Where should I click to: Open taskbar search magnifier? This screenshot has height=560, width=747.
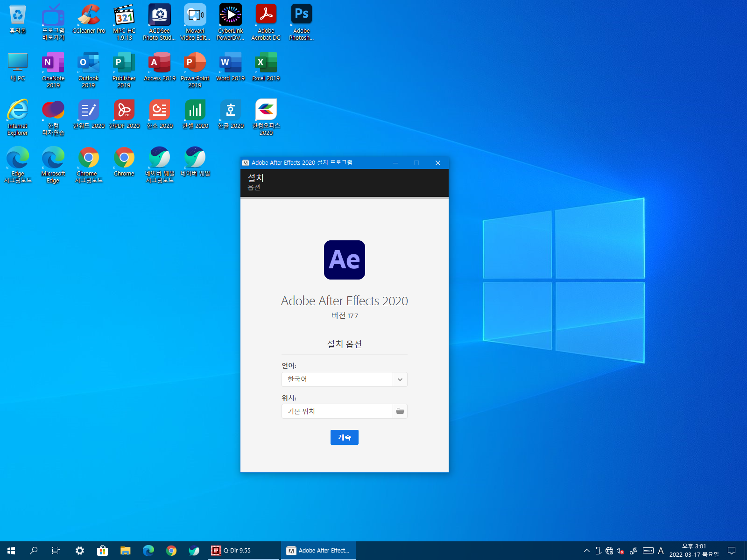tap(34, 551)
